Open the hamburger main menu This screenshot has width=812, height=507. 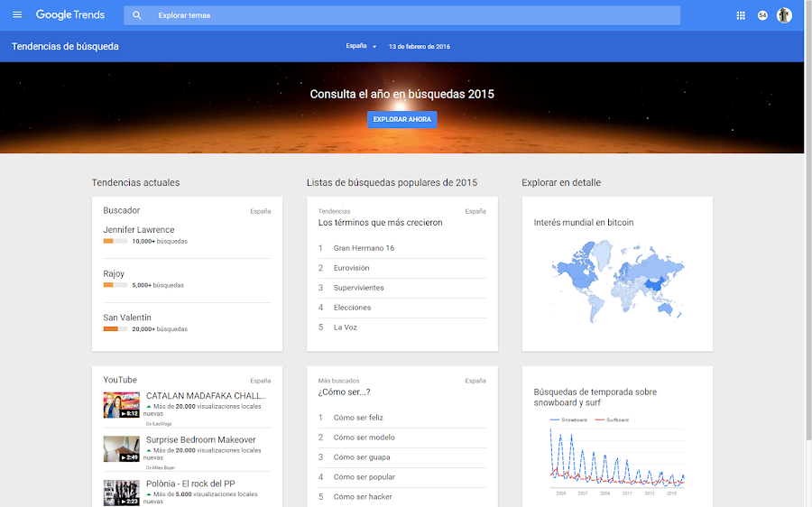pos(17,15)
